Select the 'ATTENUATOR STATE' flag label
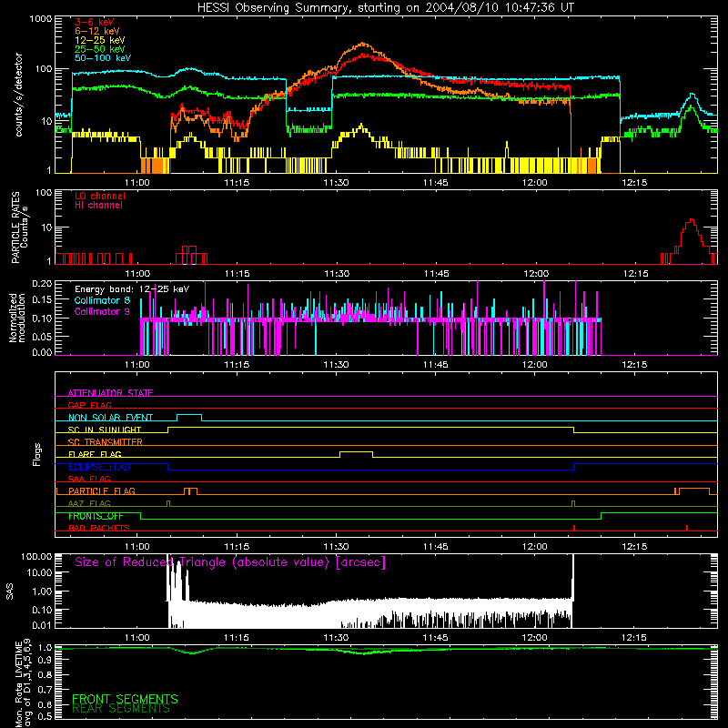The width and height of the screenshot is (728, 728). (x=110, y=393)
